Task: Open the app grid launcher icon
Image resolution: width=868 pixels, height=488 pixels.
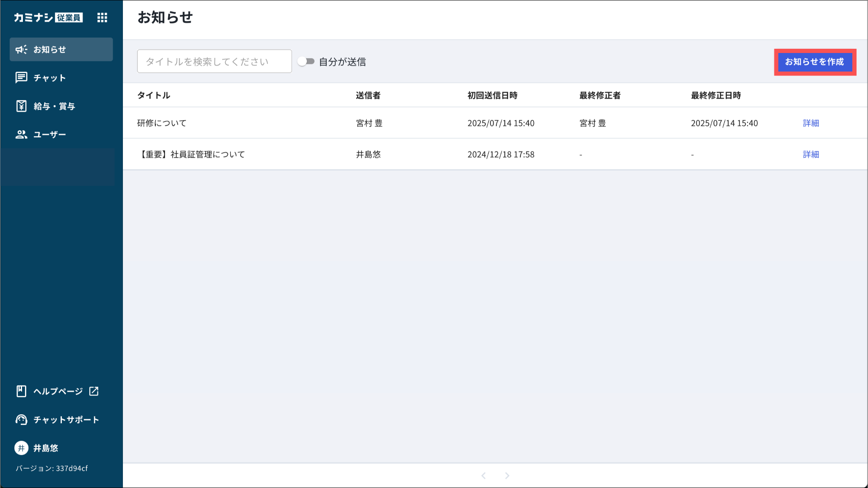Action: 102,17
